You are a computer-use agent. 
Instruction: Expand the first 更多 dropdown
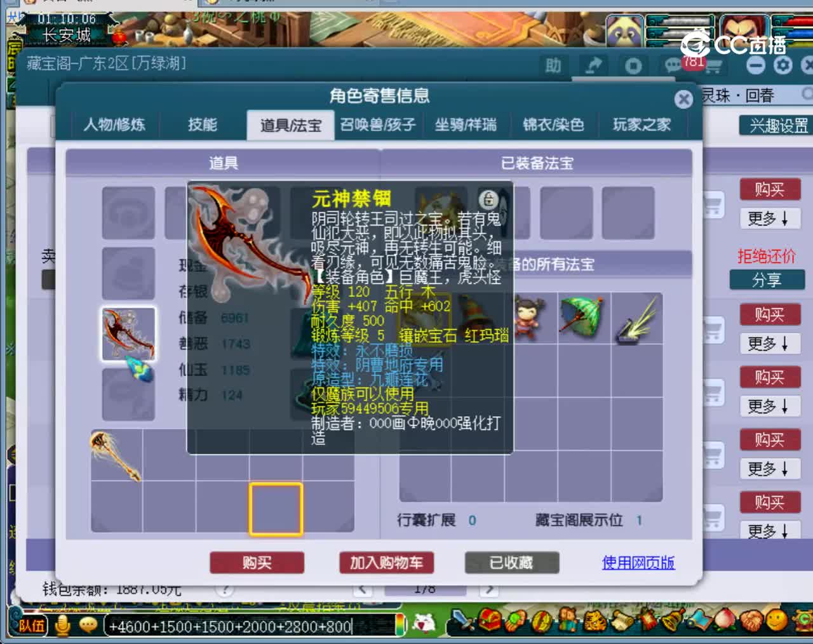coord(769,219)
